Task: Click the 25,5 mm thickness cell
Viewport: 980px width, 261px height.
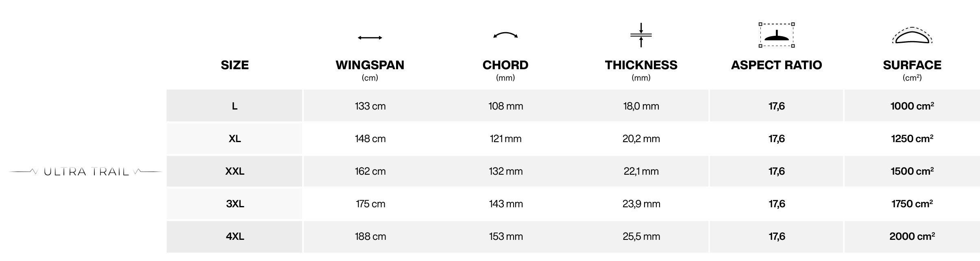Action: pyautogui.click(x=641, y=237)
